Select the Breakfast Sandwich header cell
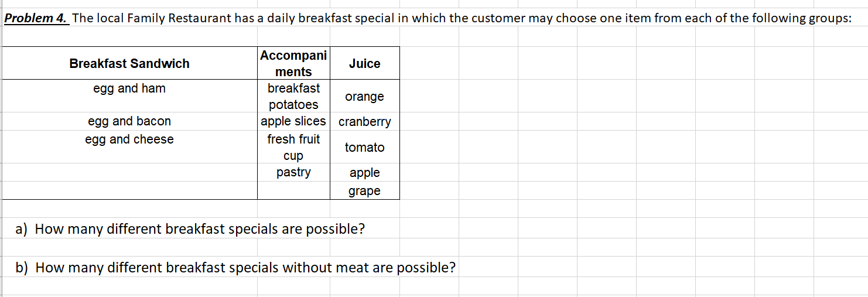868x297 pixels. pos(129,64)
